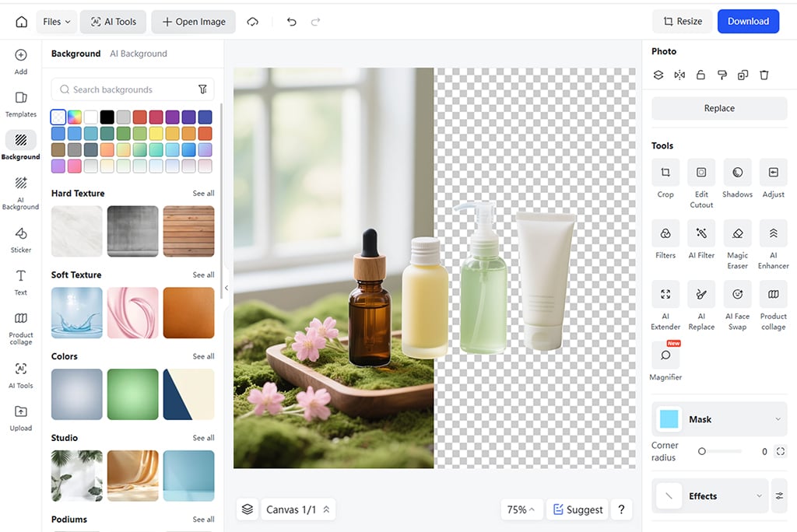Image resolution: width=797 pixels, height=532 pixels.
Task: Delete the photo with the trash icon
Action: click(x=764, y=75)
